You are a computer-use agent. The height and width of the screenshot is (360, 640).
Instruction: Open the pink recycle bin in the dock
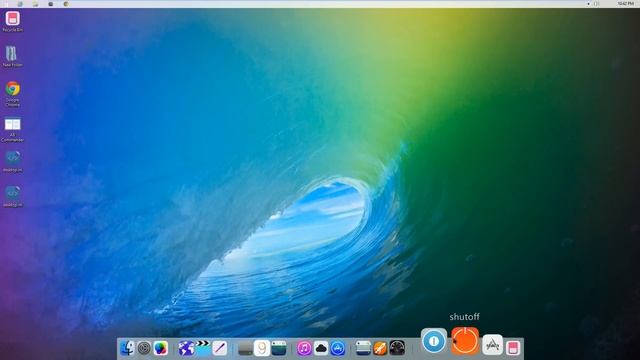pos(513,348)
